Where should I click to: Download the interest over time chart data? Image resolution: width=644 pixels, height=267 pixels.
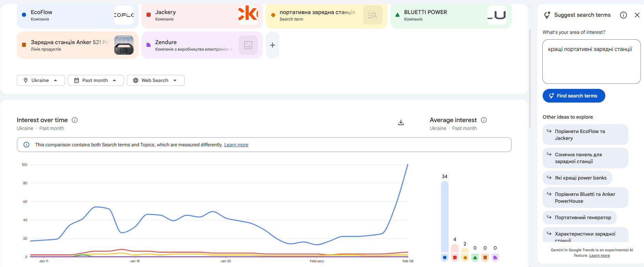pyautogui.click(x=401, y=122)
